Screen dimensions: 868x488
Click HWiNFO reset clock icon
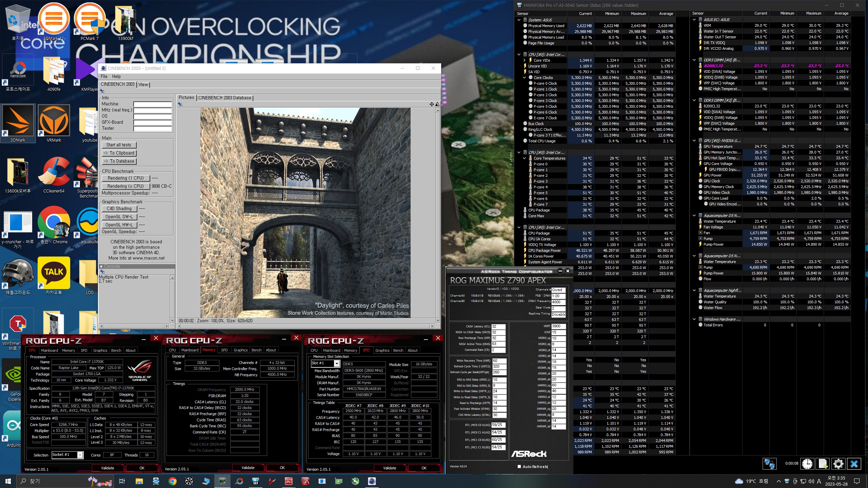pyautogui.click(x=807, y=464)
